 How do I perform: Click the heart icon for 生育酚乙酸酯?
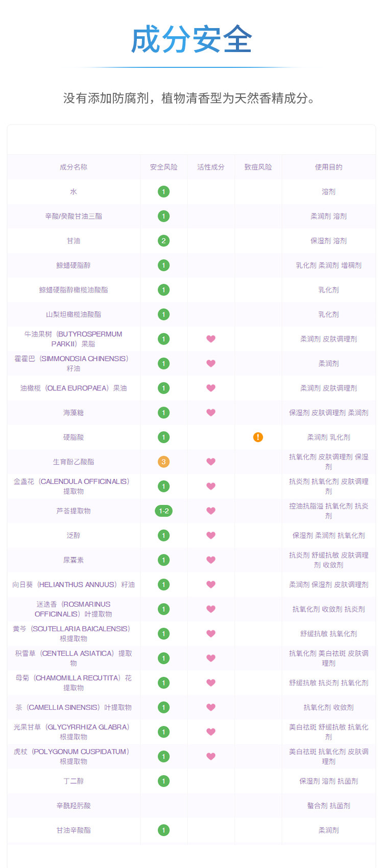click(x=211, y=462)
